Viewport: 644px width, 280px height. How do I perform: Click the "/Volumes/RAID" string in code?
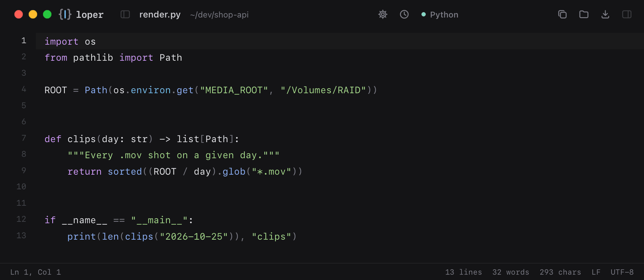click(323, 90)
